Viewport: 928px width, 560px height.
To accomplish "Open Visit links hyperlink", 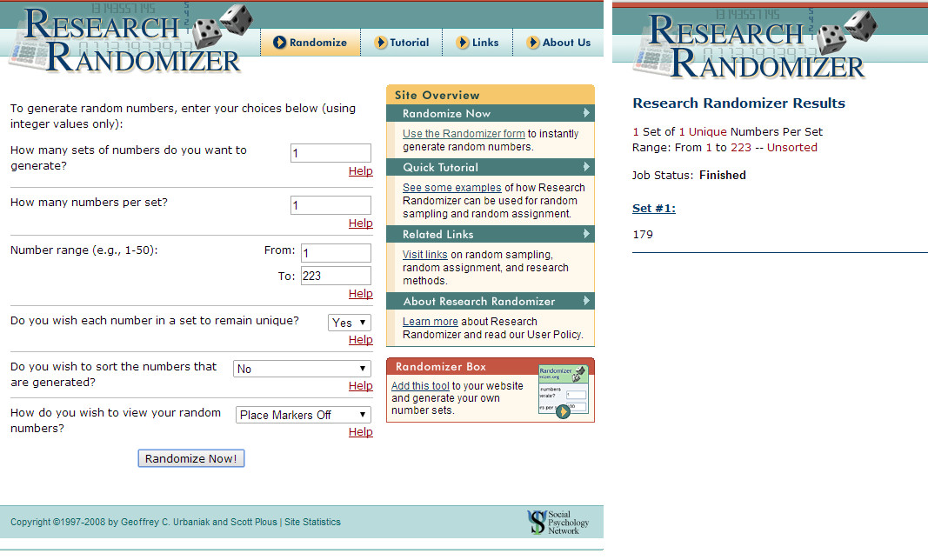I will [425, 255].
